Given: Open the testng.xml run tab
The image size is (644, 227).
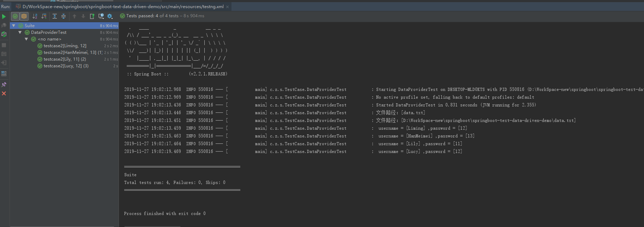Looking at the screenshot, I should (123, 7).
